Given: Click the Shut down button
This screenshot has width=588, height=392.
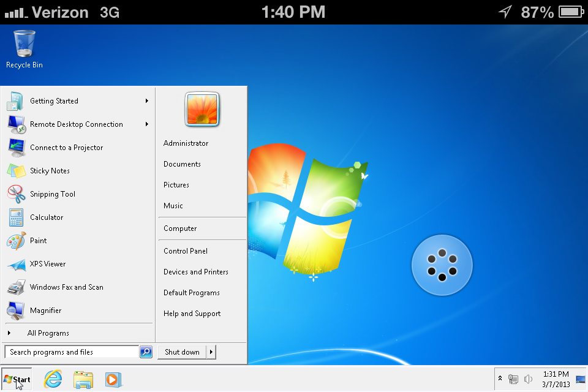Looking at the screenshot, I should click(182, 352).
